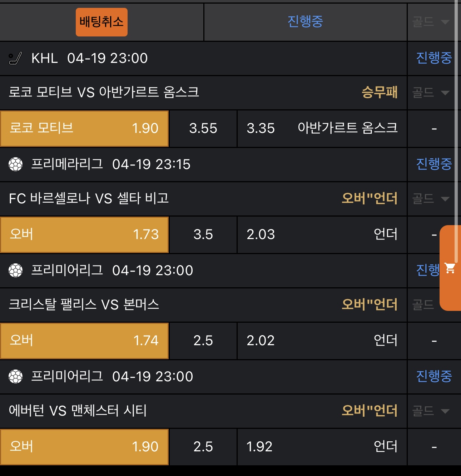
Task: Open the orange shopping cart panel
Action: point(450,268)
